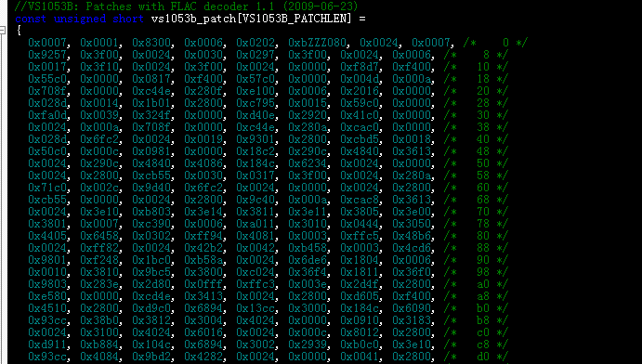Click the value 0x6016
642x364 pixels.
[x=203, y=332]
